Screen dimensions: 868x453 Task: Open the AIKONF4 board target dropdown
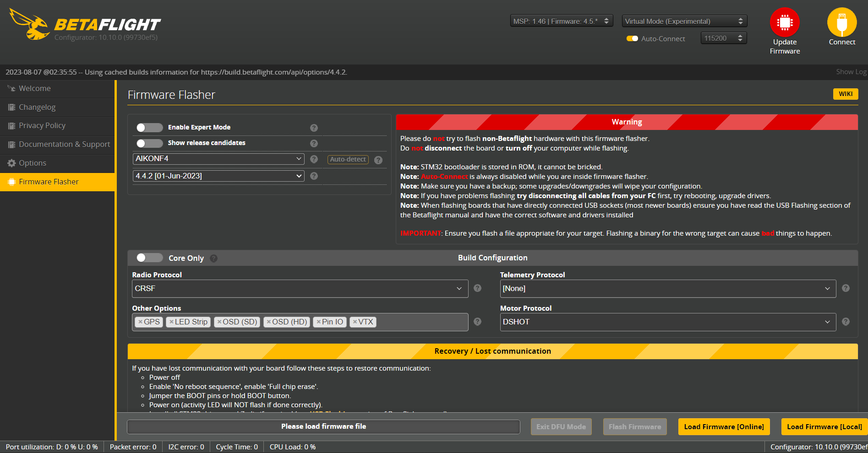(x=218, y=159)
